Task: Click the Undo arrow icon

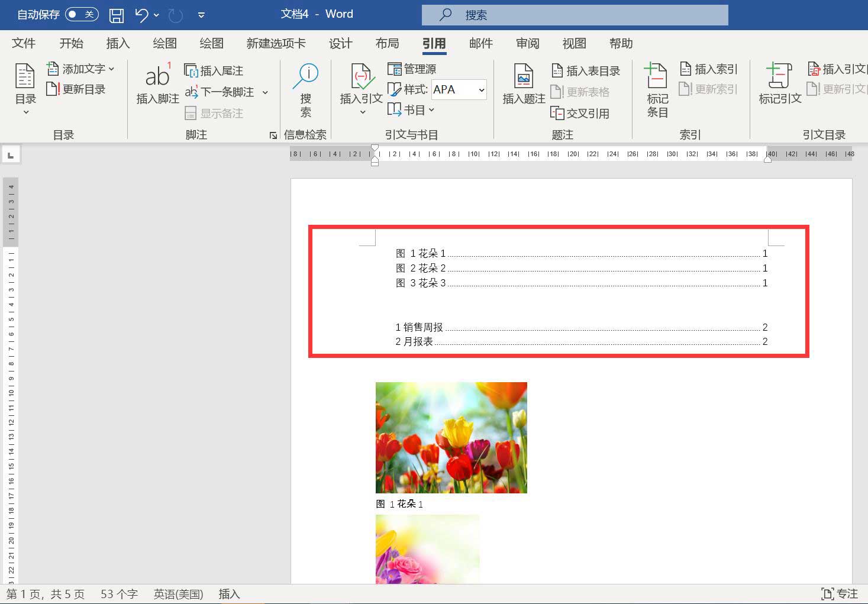Action: point(142,15)
